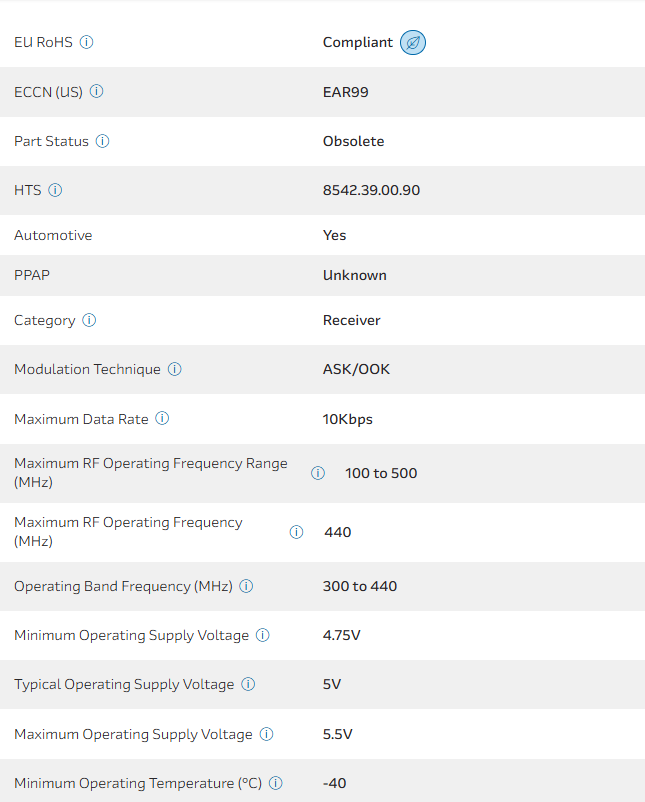The image size is (645, 802).
Task: Click the Obsolete part status value
Action: pos(353,141)
